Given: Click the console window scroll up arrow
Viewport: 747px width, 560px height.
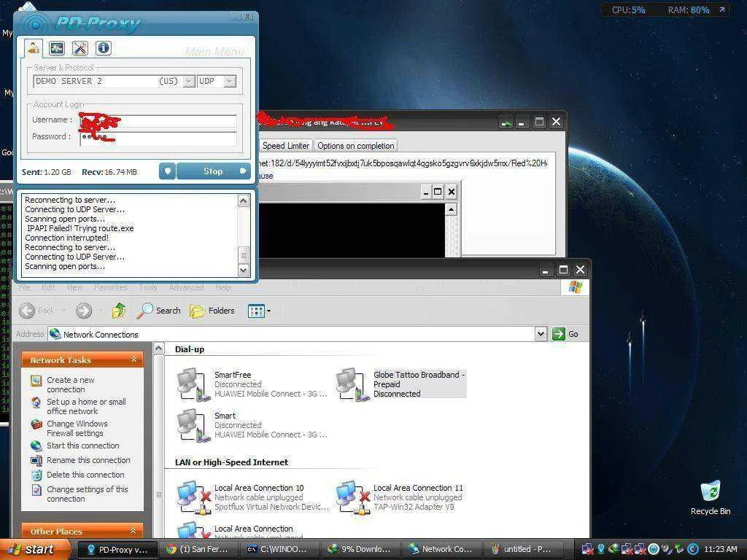Looking at the screenshot, I should point(451,209).
